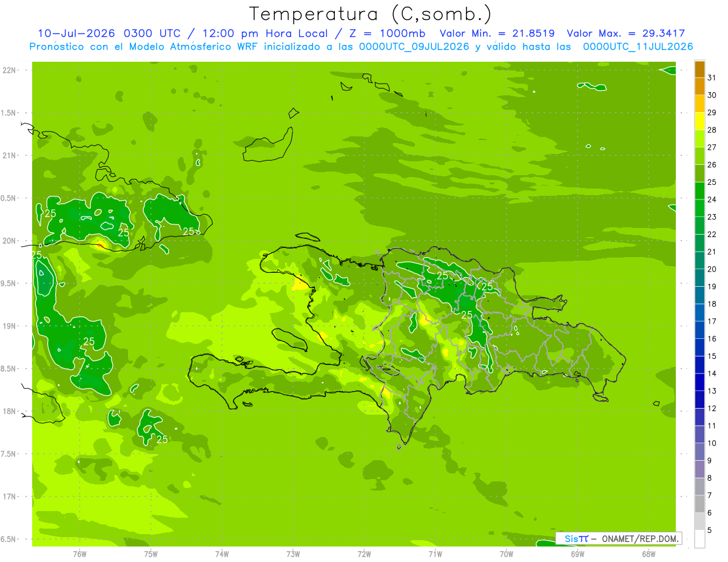This screenshot has height=562, width=728.
Task: Click the title "Temperatura (C,somb.)"
Action: (371, 14)
